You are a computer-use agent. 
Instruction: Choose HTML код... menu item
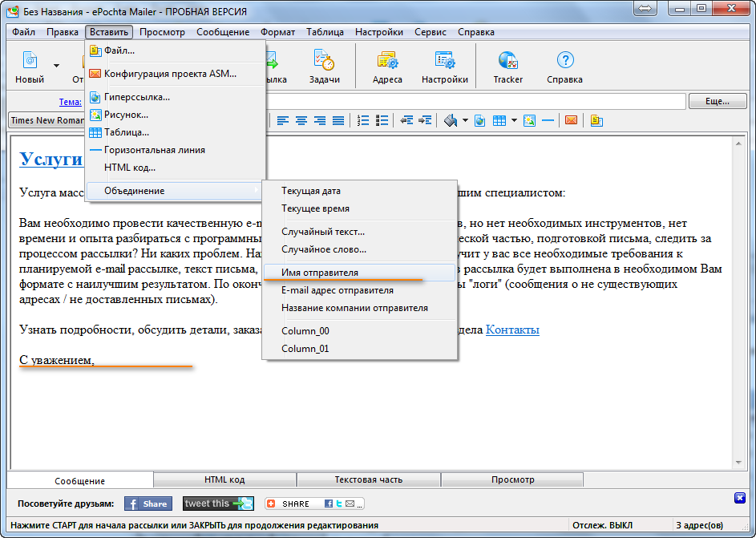[x=176, y=168]
